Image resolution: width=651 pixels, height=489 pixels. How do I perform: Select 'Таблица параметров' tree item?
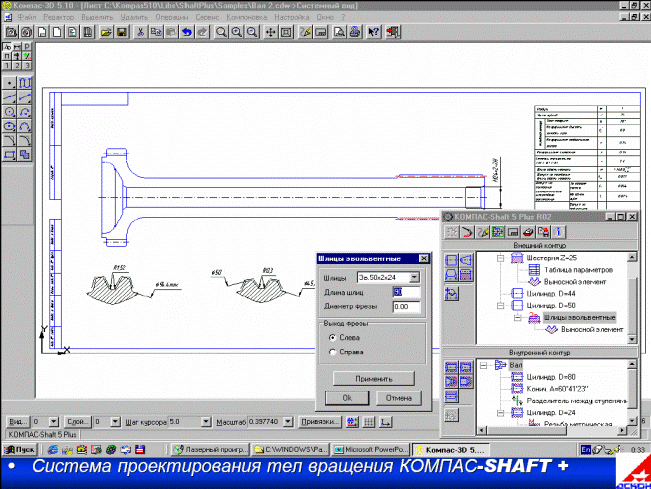578,270
